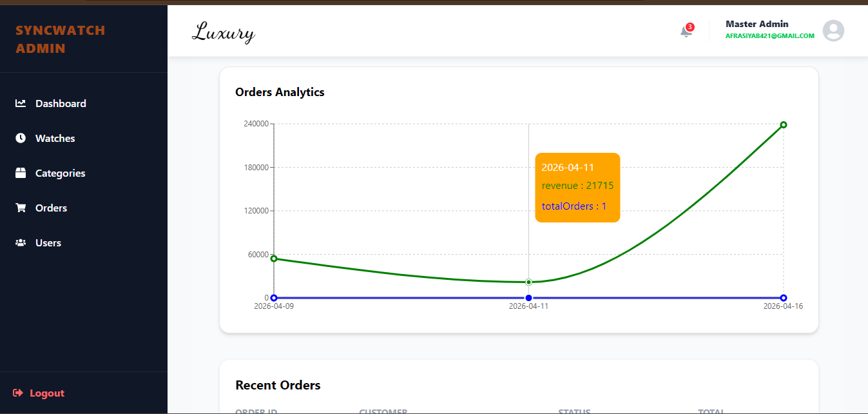The image size is (868, 414).
Task: Click the SYNCWATCH ADMIN title
Action: (x=60, y=39)
